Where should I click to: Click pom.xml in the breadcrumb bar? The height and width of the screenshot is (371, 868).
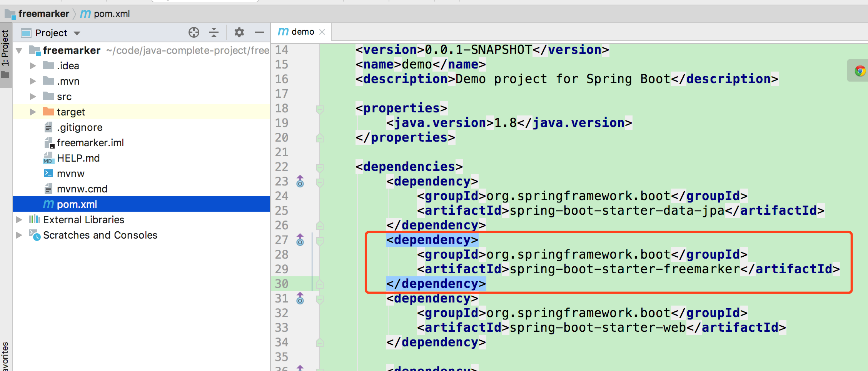point(112,14)
